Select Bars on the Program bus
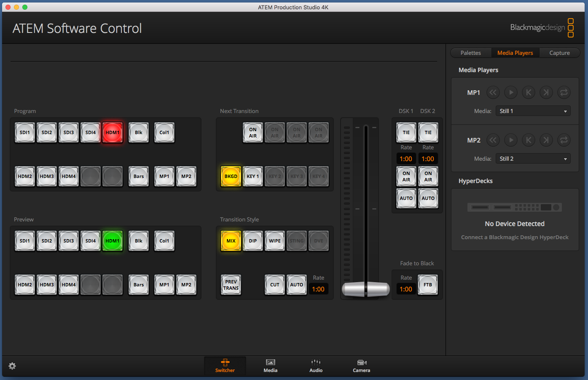 click(x=139, y=176)
